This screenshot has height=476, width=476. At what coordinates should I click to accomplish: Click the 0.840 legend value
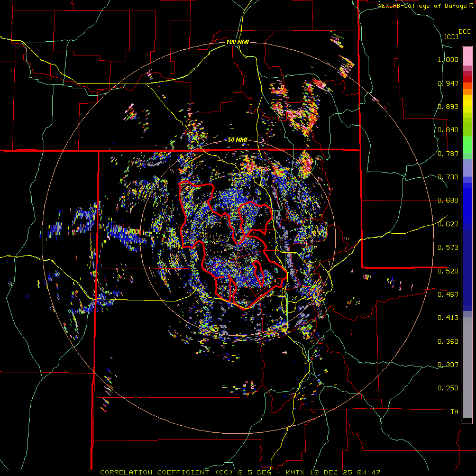(448, 130)
